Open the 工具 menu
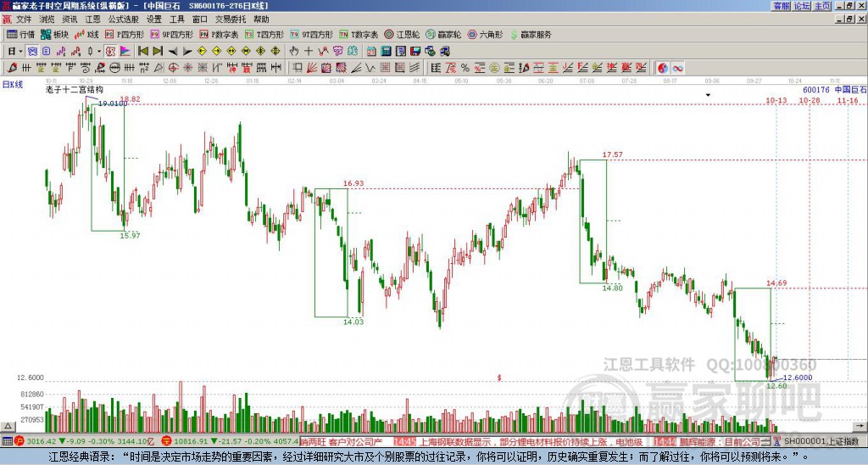The image size is (868, 465). [x=177, y=20]
